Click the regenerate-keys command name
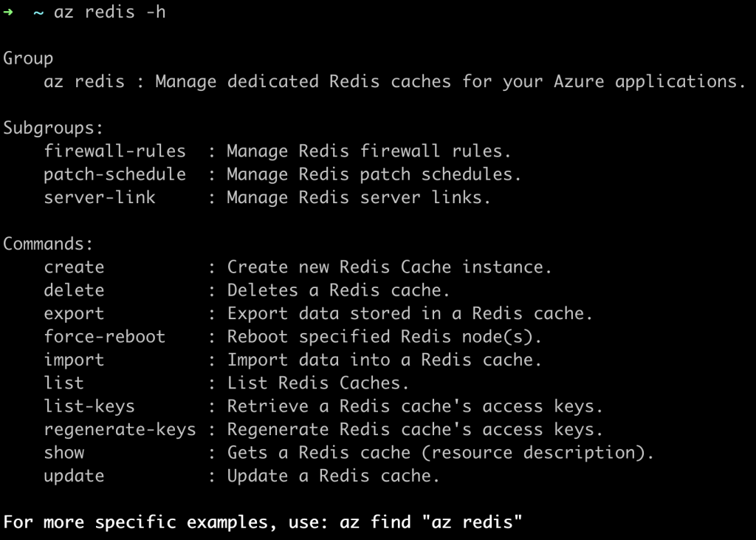The width and height of the screenshot is (756, 540). pos(120,429)
